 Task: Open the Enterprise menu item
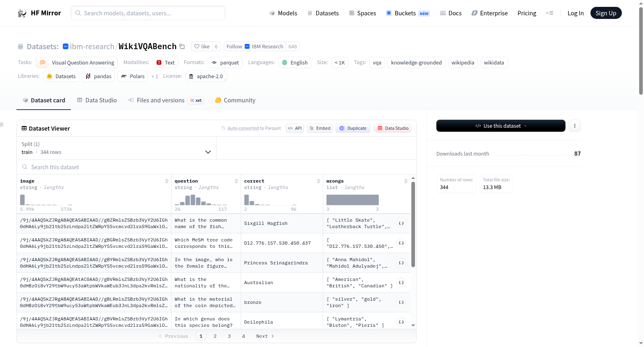pos(489,13)
